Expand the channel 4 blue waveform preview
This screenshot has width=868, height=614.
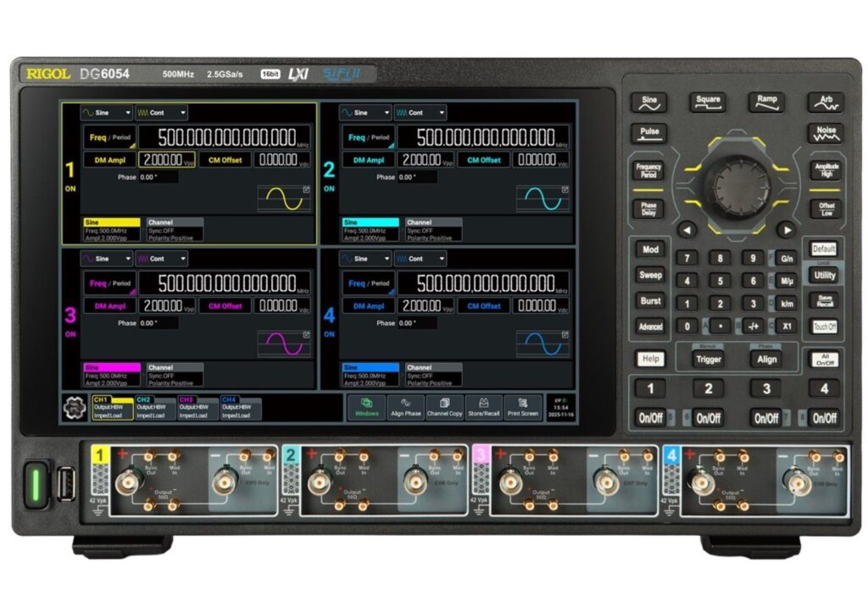tap(542, 343)
